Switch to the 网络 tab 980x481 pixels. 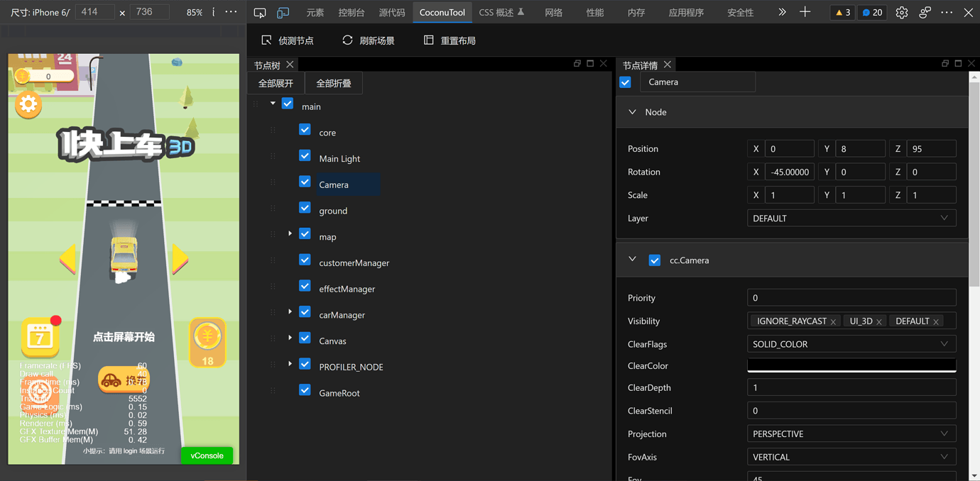[553, 13]
